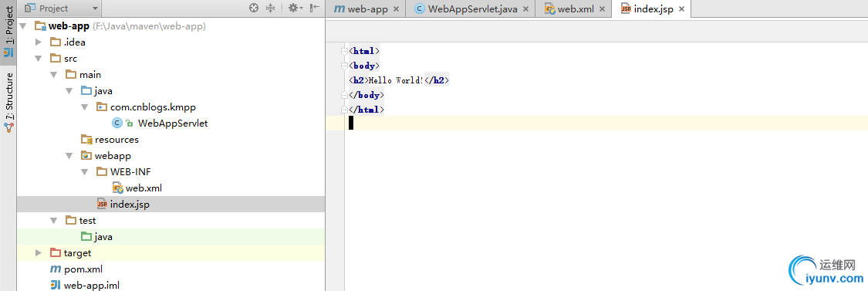Fold the html tag in editor gutter
868x291 pixels.
tap(345, 51)
